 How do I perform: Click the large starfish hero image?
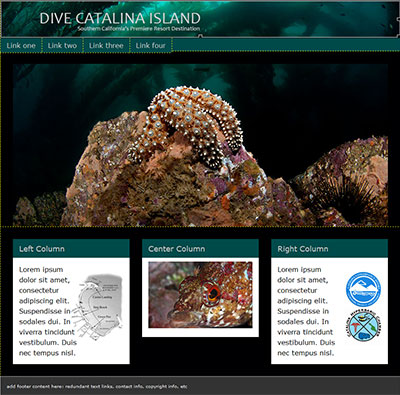[200, 145]
